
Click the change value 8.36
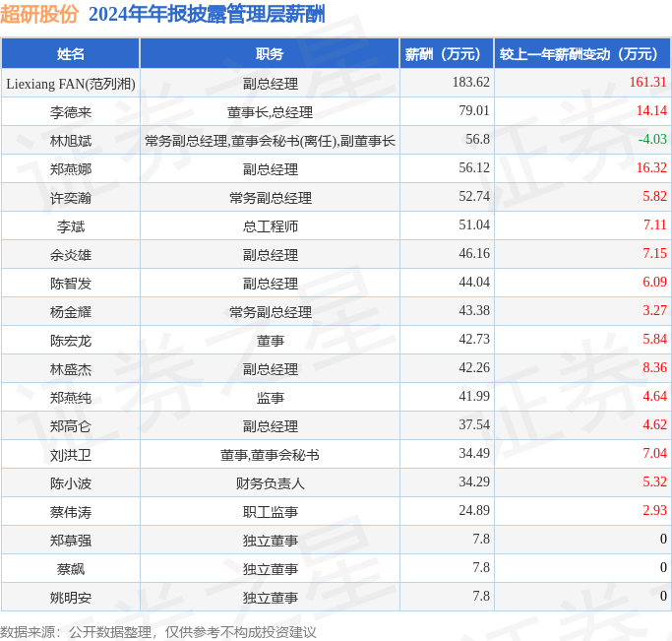(655, 367)
